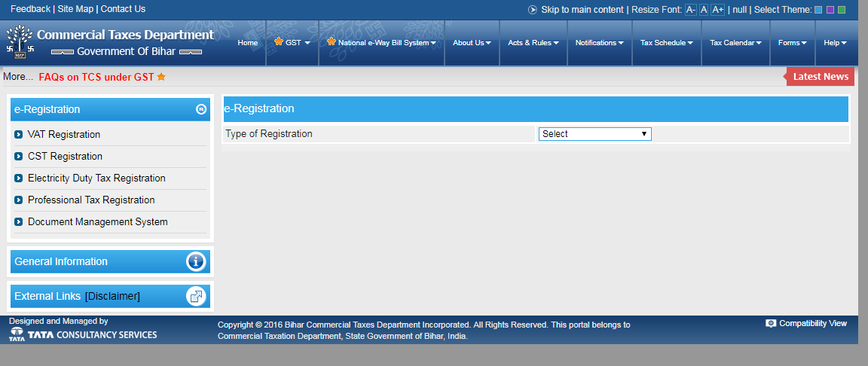Expand the External Links panel
This screenshot has height=366, width=868.
tap(110, 296)
